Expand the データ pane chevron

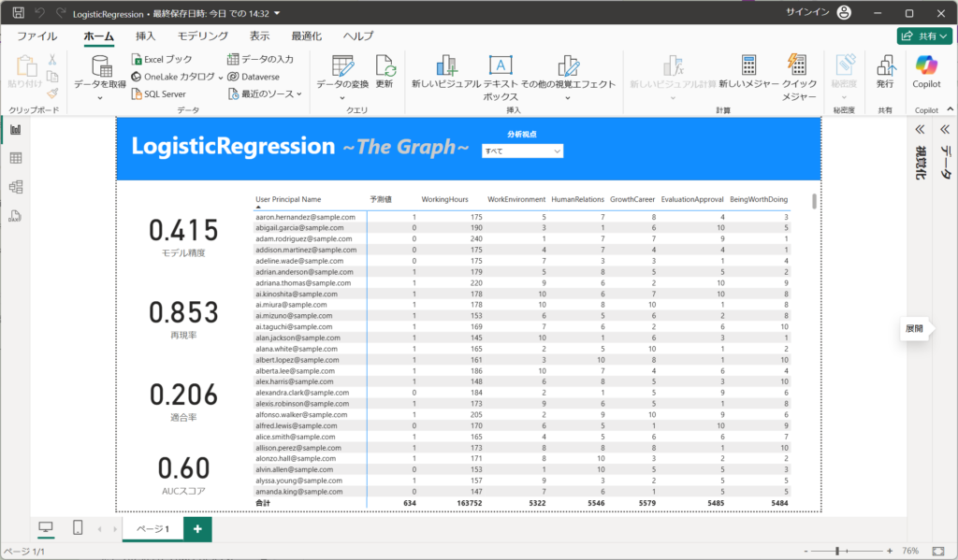point(945,129)
